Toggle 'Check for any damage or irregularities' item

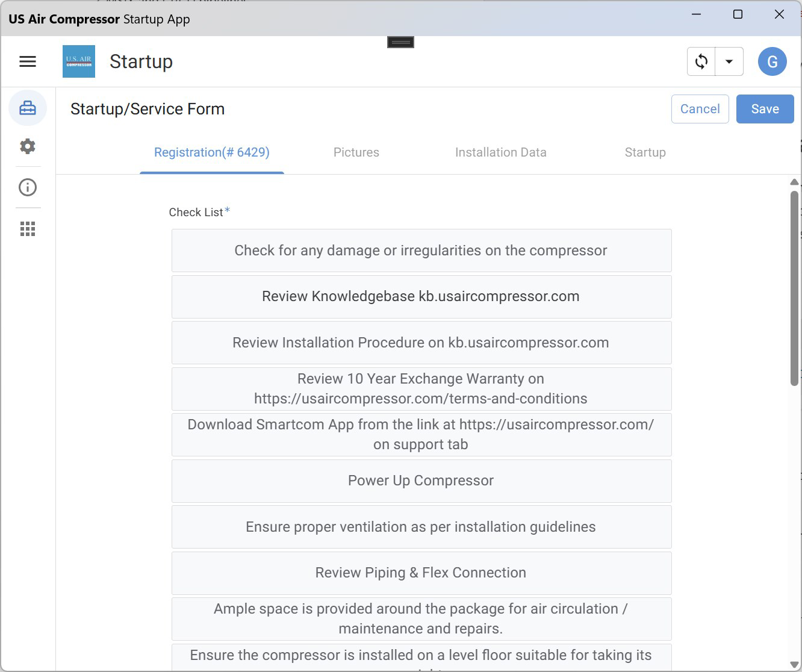(x=421, y=250)
